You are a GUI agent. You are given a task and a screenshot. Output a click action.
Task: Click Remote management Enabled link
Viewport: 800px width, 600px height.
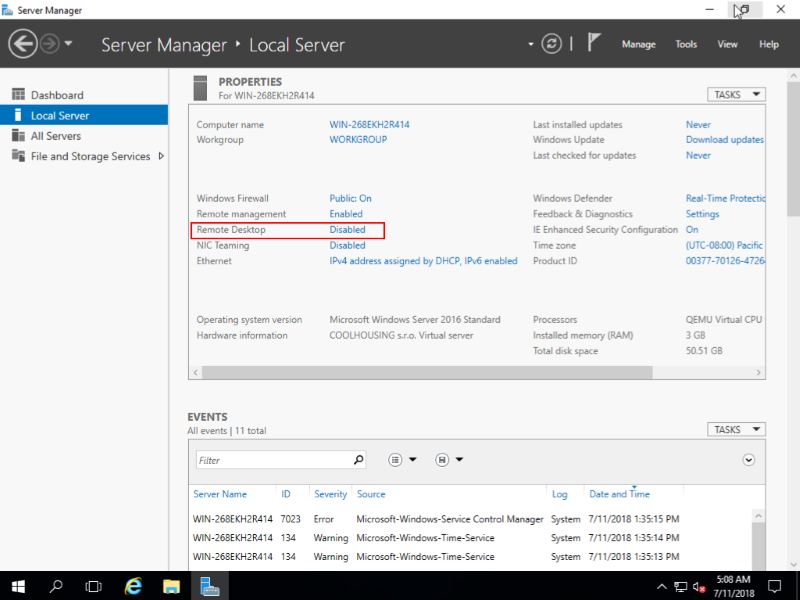click(x=346, y=214)
